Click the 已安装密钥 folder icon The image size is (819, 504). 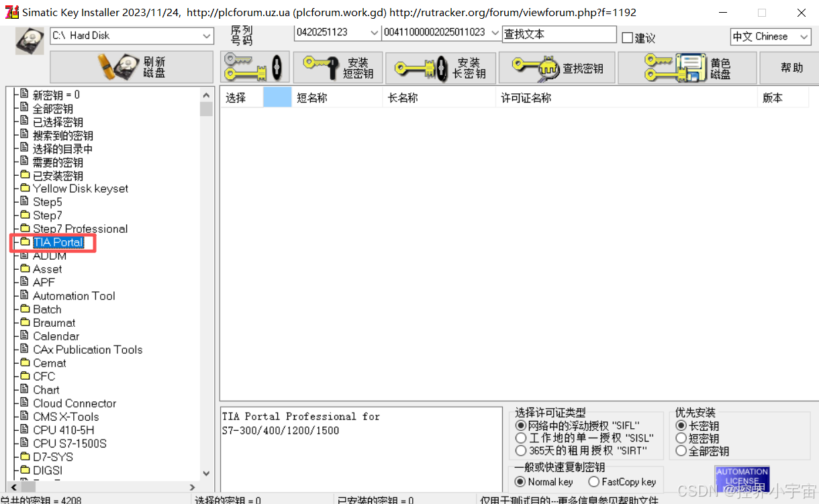tap(25, 174)
